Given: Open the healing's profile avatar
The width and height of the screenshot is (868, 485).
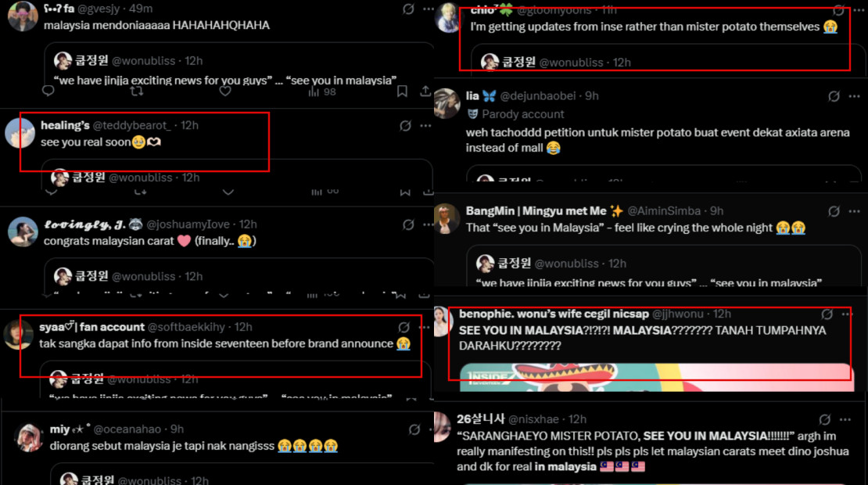Looking at the screenshot, I should click(20, 133).
